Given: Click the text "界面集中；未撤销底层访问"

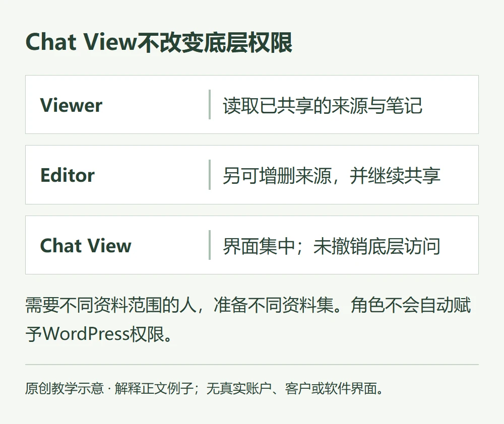Looking at the screenshot, I should point(332,246).
